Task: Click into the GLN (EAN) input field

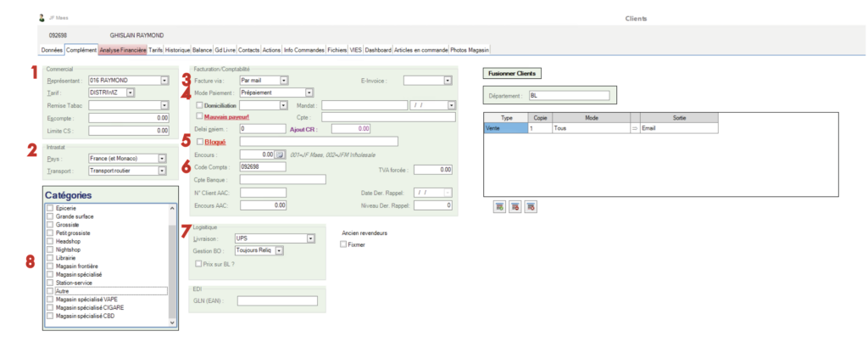Action: (x=277, y=300)
